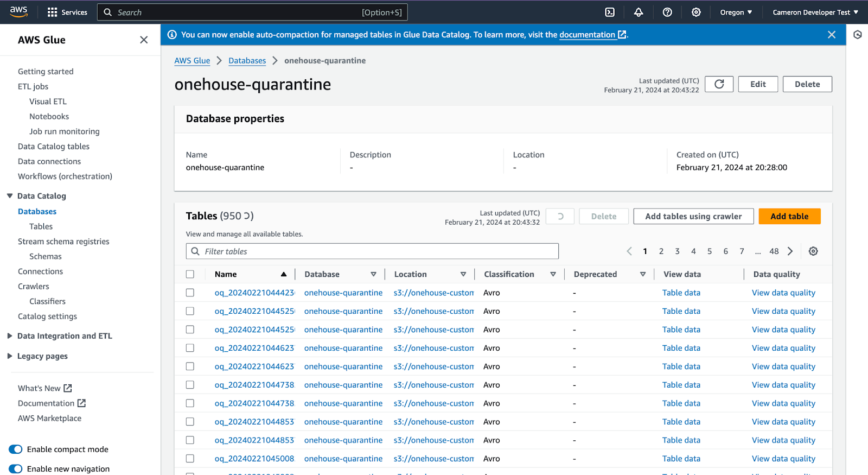
Task: Toggle Enable new navigation switch
Action: 16,469
